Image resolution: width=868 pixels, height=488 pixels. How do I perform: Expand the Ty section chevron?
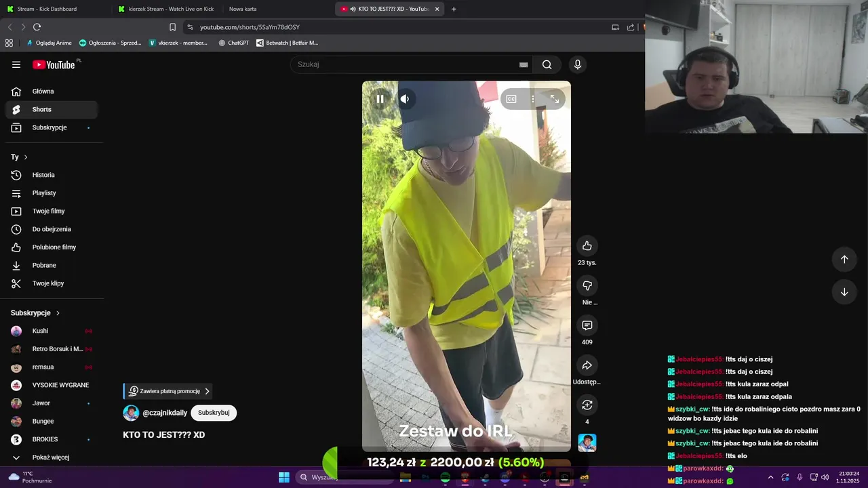click(26, 157)
